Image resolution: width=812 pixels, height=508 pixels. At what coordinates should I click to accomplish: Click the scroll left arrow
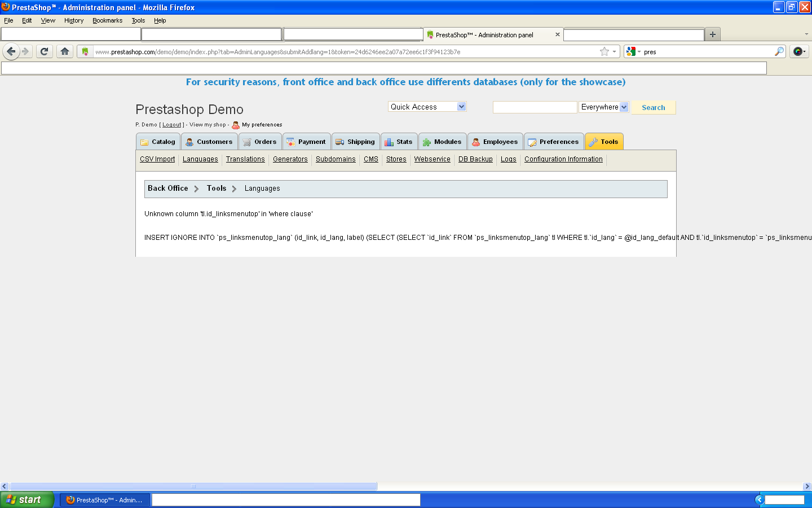(5, 486)
